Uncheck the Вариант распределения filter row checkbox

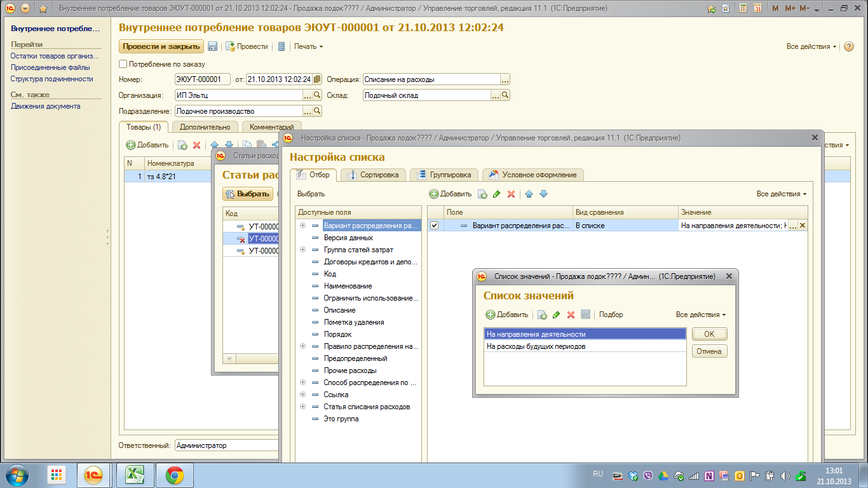tap(435, 225)
